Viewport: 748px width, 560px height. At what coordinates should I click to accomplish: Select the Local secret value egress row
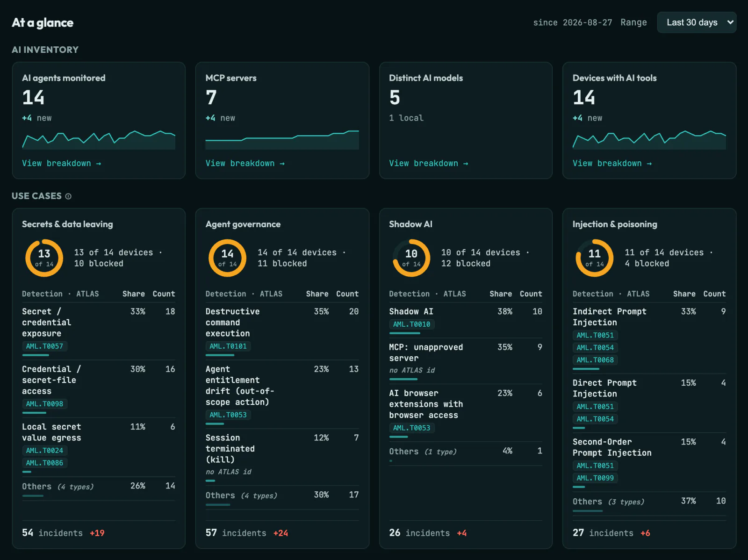tap(99, 447)
